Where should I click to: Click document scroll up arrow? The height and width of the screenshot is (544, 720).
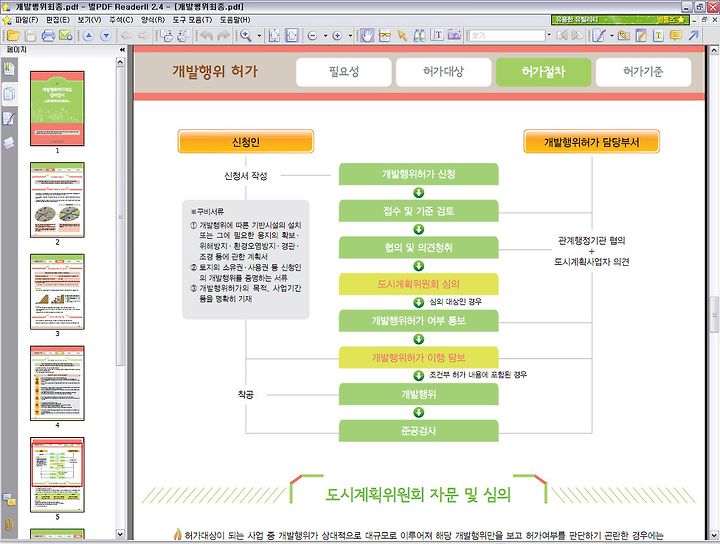coord(714,50)
